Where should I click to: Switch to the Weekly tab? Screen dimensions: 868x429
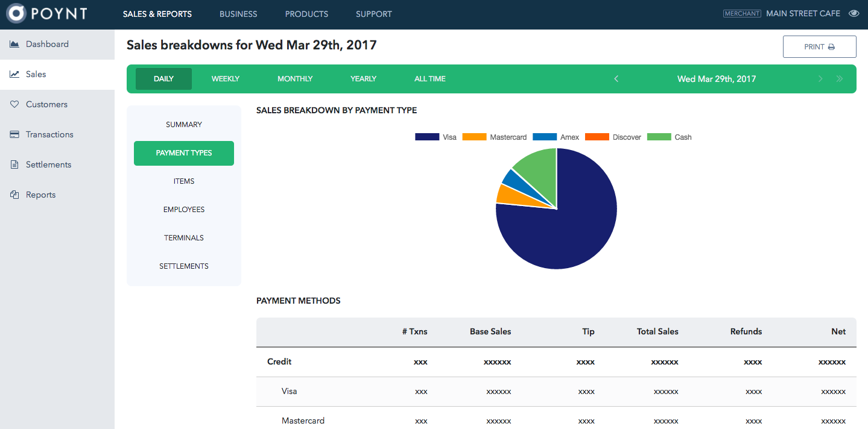[226, 79]
